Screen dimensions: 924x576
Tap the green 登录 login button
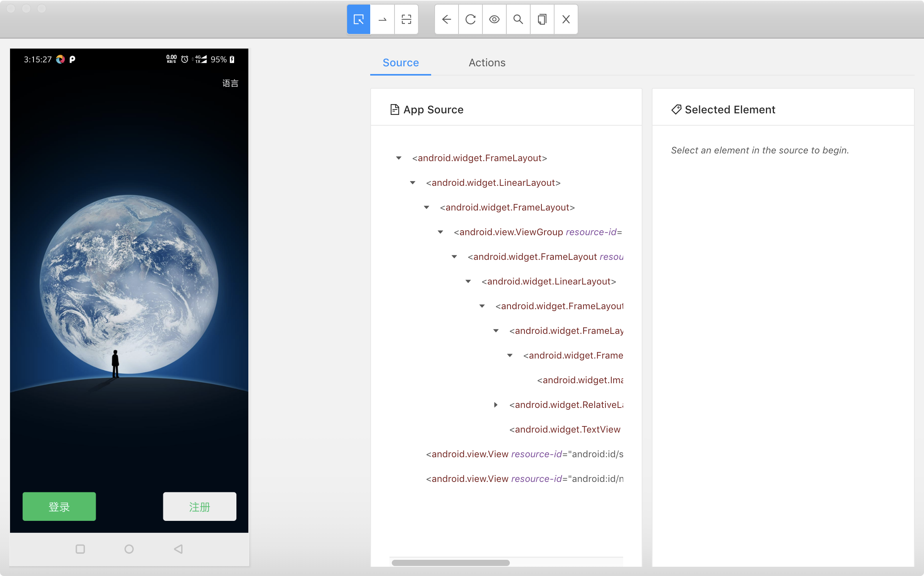click(59, 507)
